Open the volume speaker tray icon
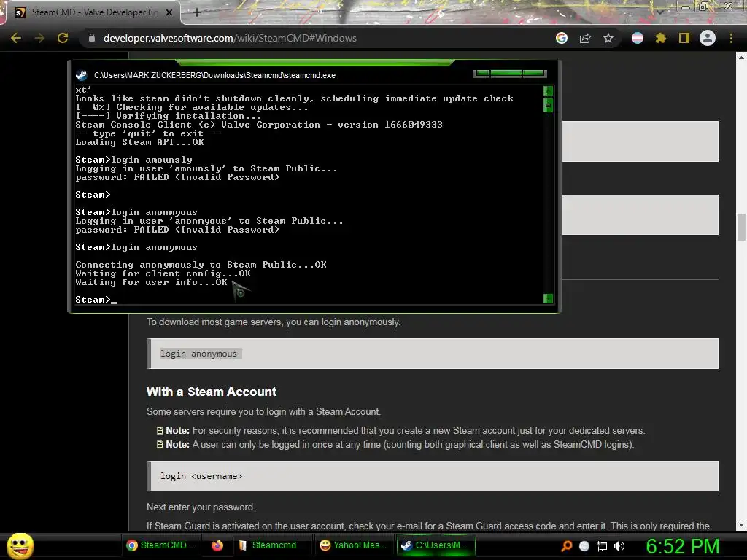747x560 pixels. (x=619, y=546)
